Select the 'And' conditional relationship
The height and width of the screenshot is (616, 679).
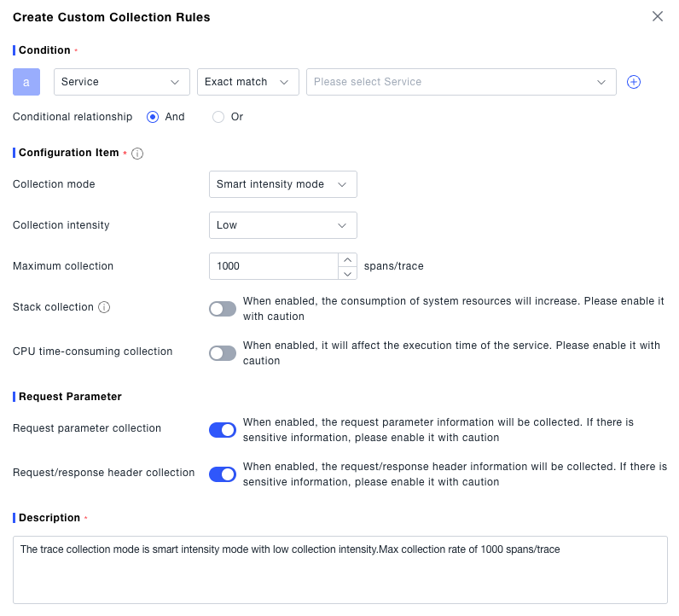[153, 117]
